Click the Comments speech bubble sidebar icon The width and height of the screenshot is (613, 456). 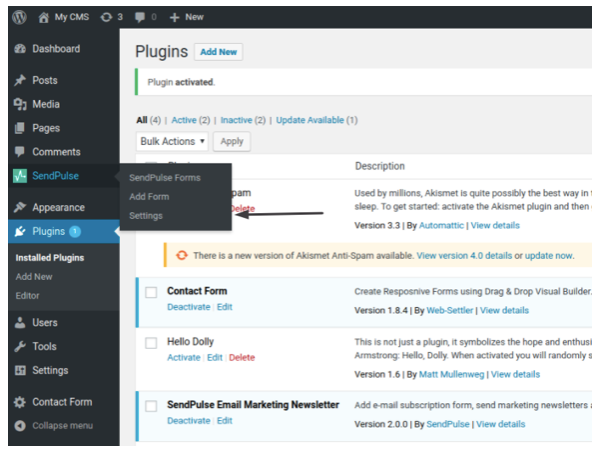pos(20,152)
